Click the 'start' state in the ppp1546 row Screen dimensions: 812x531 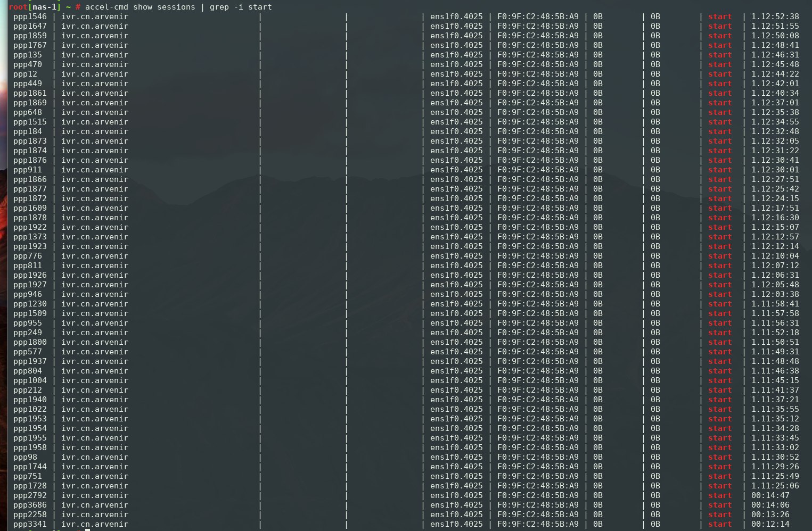point(720,16)
